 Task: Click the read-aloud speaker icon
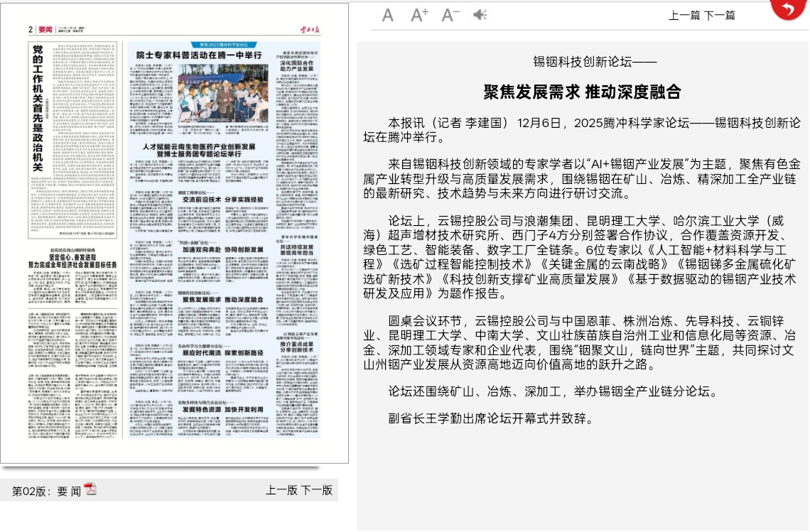(x=481, y=15)
